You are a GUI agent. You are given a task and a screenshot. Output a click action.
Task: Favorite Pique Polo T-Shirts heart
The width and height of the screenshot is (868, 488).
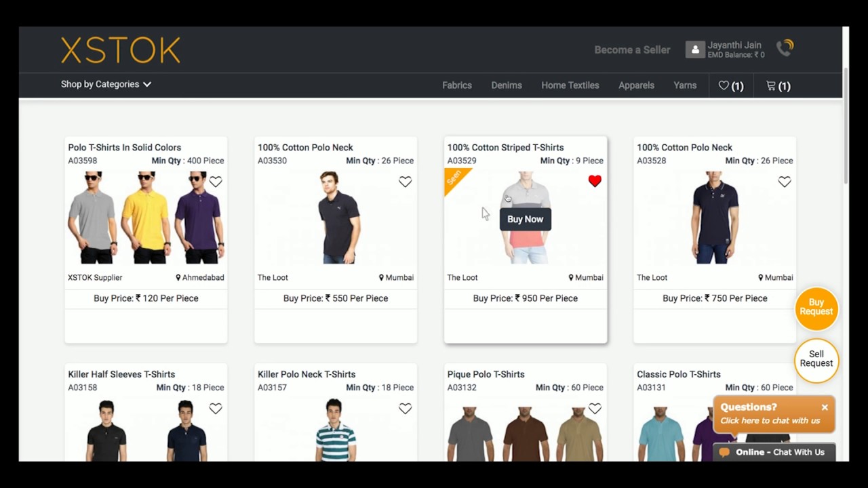coord(595,409)
